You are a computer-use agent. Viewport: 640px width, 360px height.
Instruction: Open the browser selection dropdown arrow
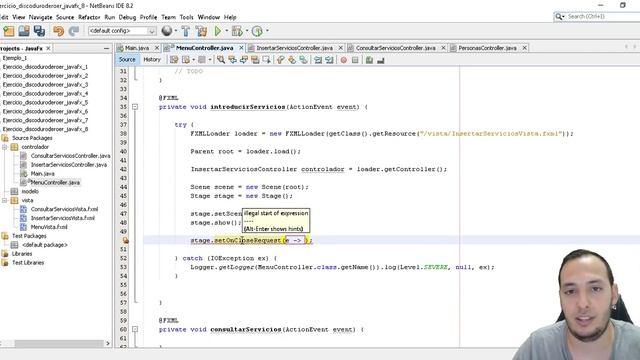tap(176, 31)
